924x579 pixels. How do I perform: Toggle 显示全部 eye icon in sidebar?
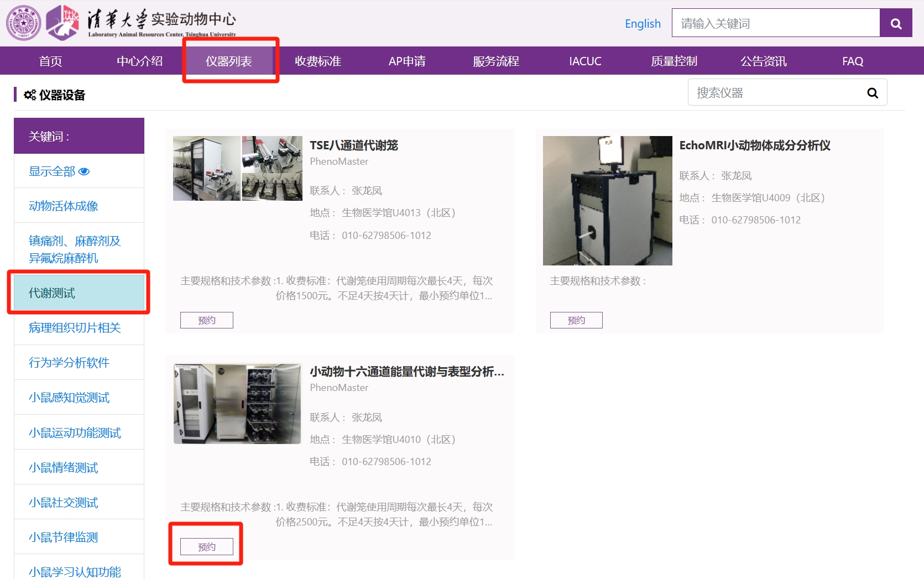[x=84, y=171]
